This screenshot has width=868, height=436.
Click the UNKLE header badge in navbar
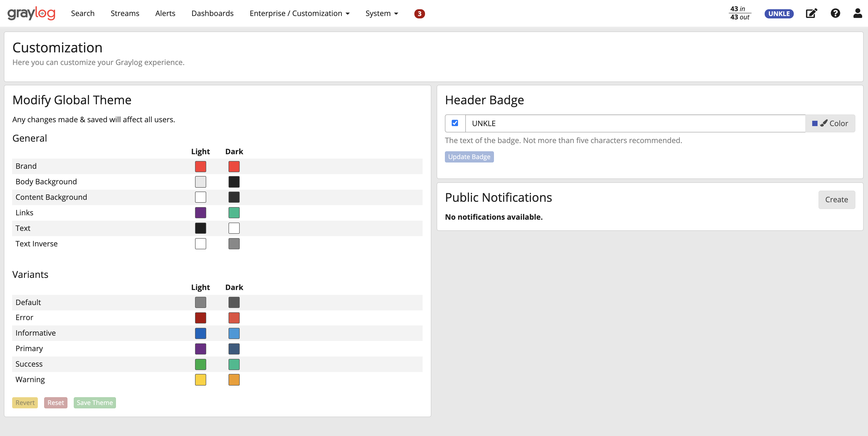(x=779, y=14)
